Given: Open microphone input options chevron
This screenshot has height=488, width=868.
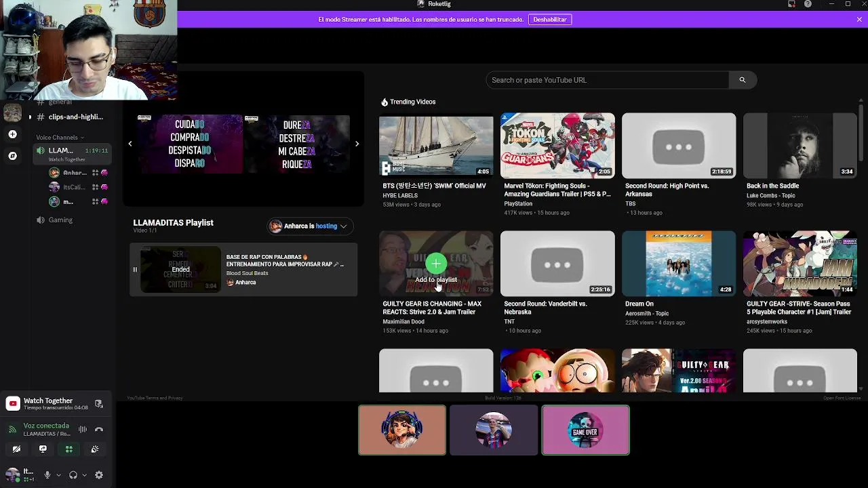Looking at the screenshot, I should pos(58,475).
